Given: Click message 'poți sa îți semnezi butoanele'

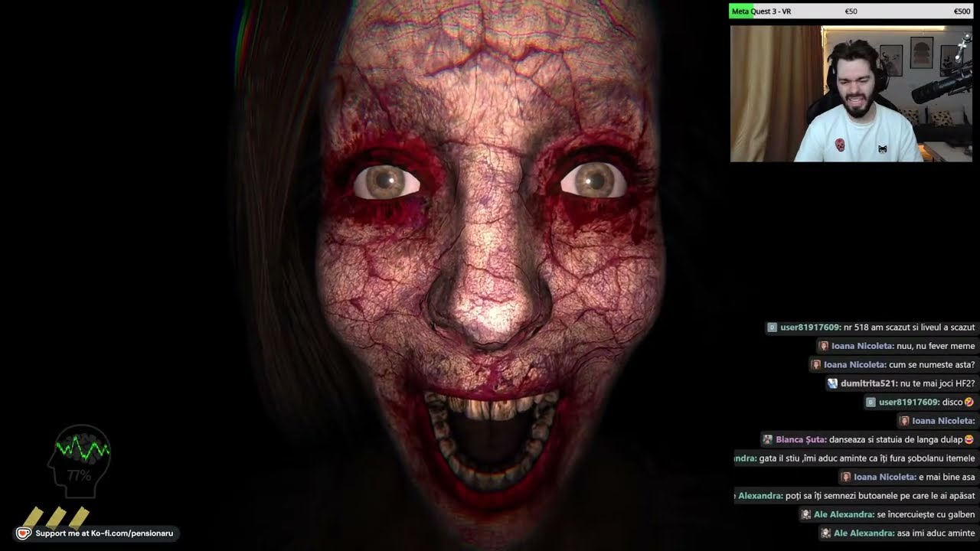Looking at the screenshot, I should click(880, 496).
